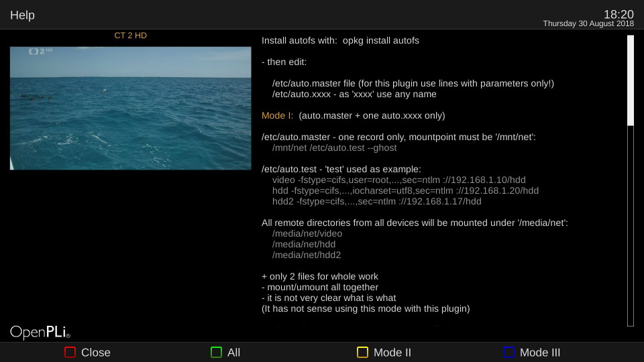This screenshot has height=362, width=644.
Task: Click the 18:20 clock display
Action: tap(618, 13)
